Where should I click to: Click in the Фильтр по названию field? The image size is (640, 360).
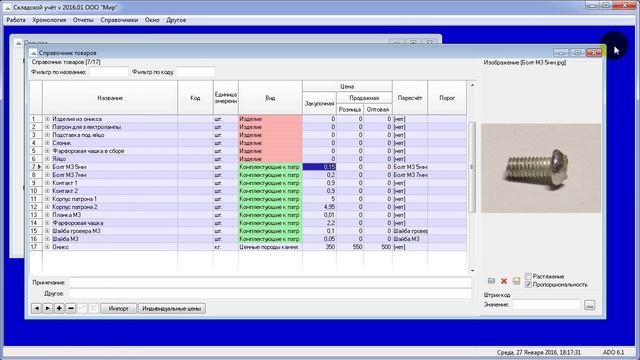click(109, 72)
